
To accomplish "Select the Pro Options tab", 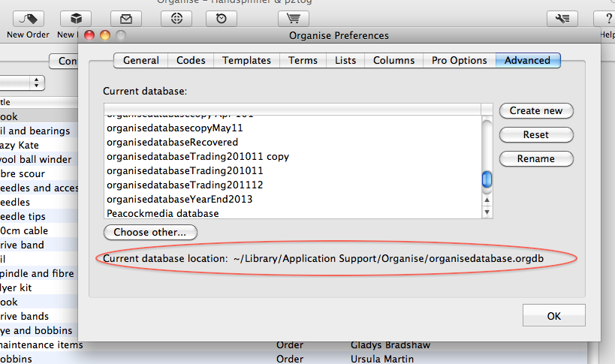I will tap(459, 61).
